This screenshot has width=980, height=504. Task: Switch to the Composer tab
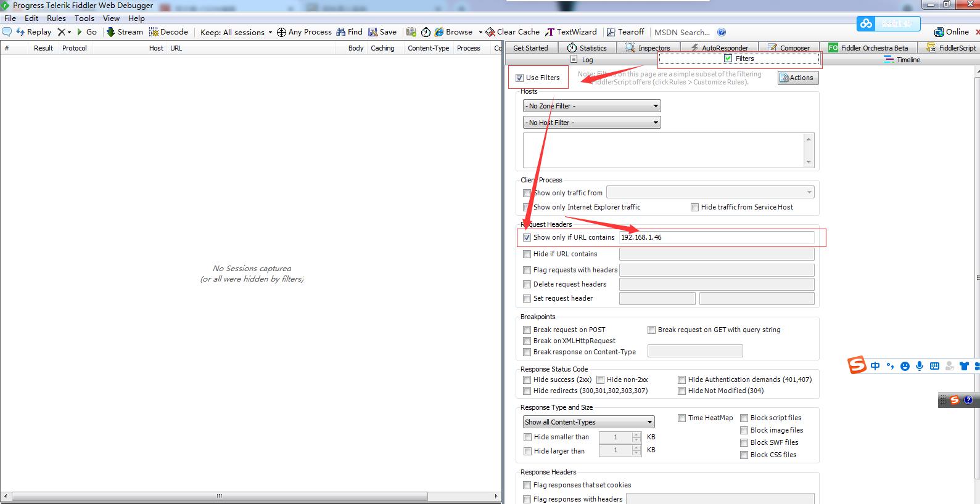(x=789, y=47)
